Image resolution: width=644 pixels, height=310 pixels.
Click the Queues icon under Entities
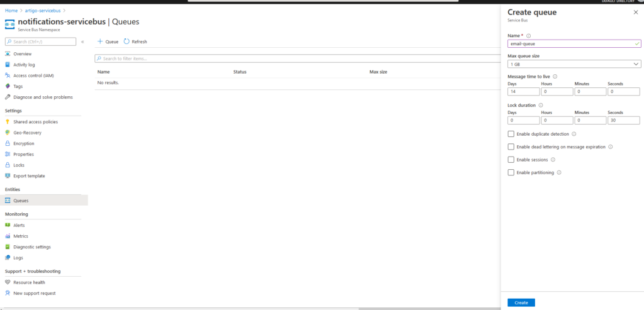(8, 201)
